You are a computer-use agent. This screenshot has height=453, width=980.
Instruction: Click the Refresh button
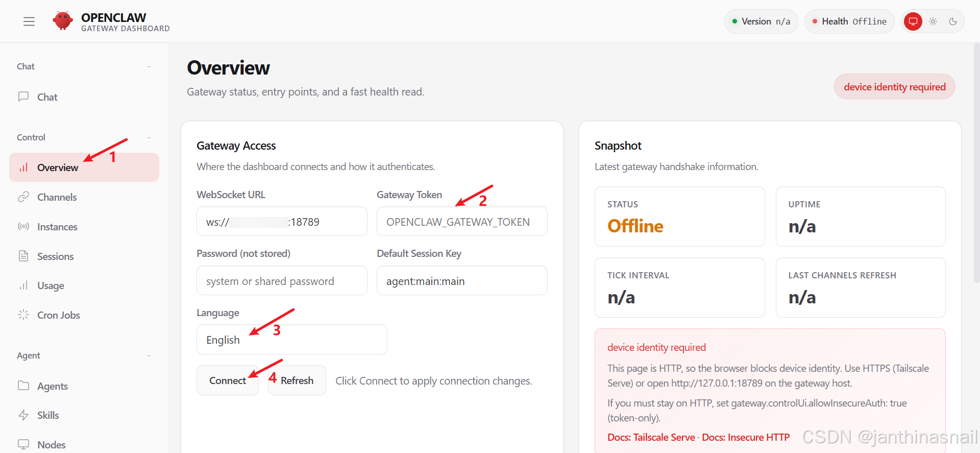tap(297, 380)
